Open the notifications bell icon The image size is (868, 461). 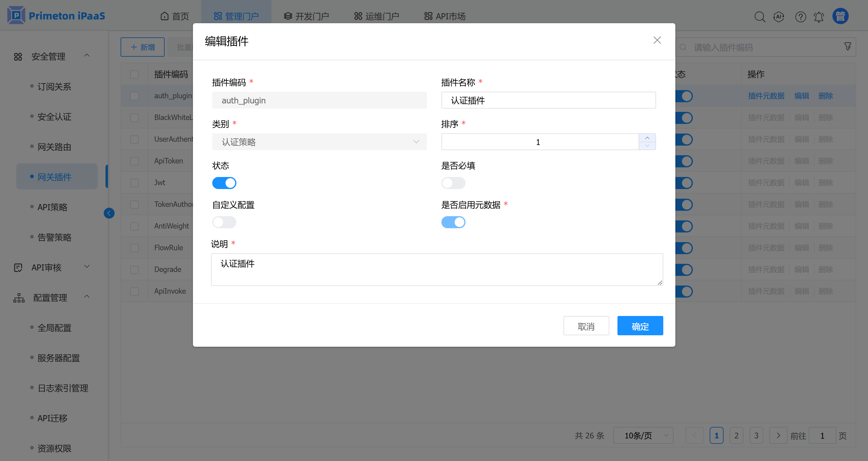pos(819,17)
